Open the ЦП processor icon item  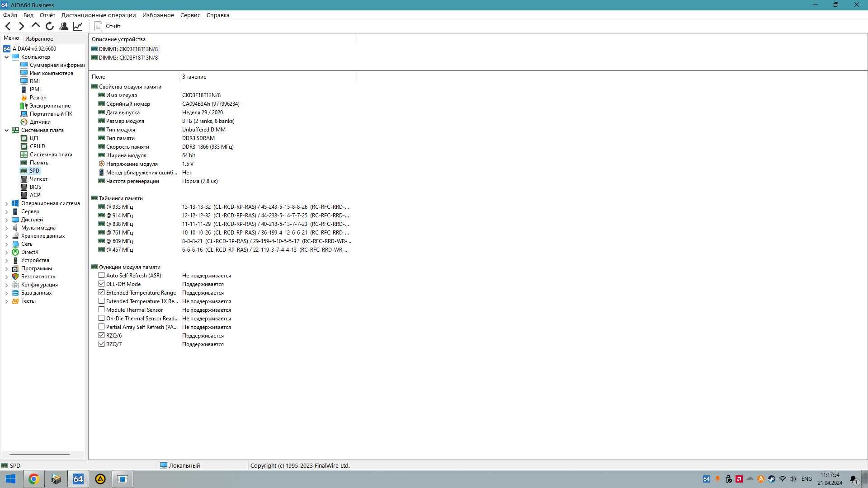24,138
